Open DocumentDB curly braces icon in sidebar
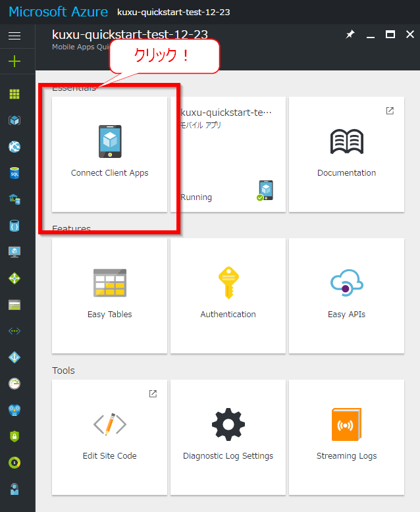 click(x=14, y=226)
